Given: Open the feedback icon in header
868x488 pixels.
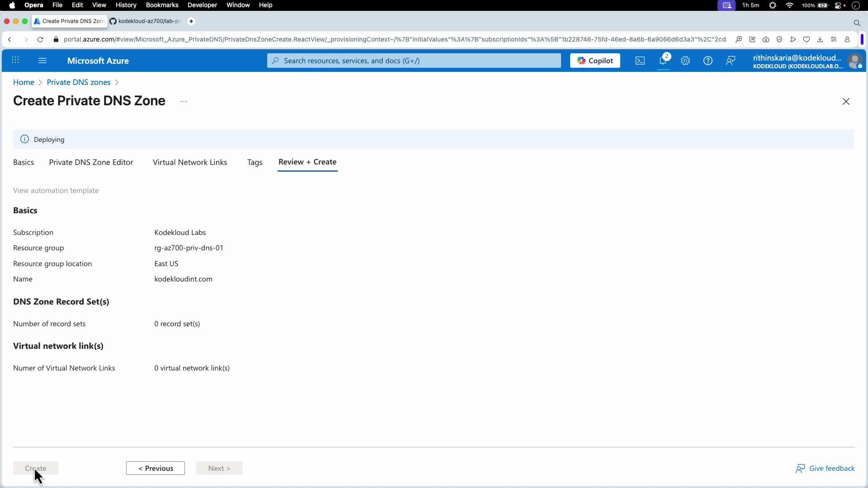Looking at the screenshot, I should pos(731,61).
